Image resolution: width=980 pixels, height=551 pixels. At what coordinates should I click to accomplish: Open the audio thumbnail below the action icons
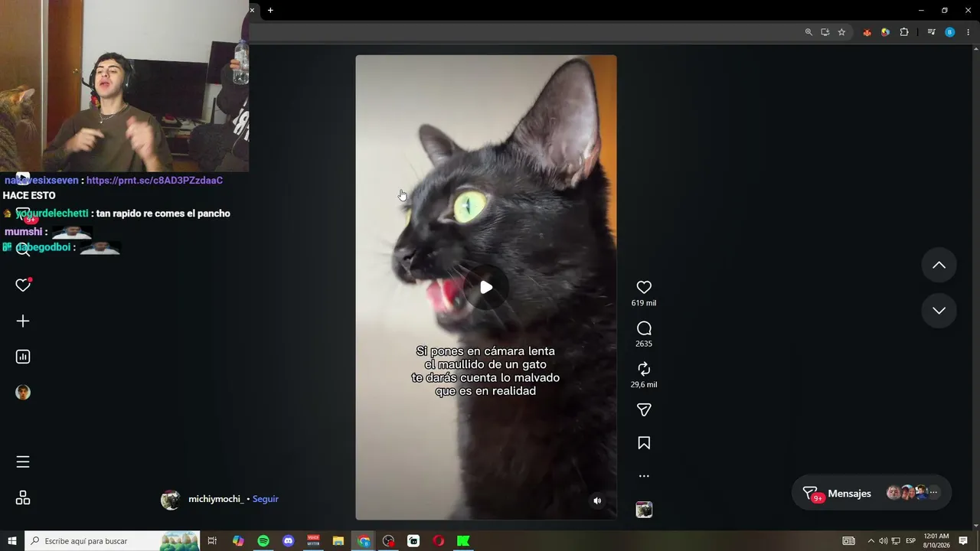pos(644,510)
